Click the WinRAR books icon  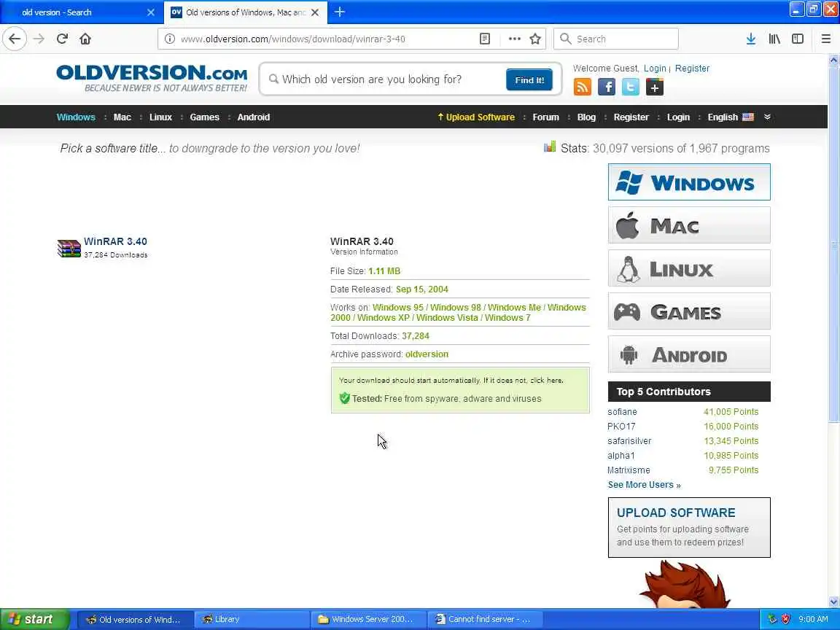[69, 249]
